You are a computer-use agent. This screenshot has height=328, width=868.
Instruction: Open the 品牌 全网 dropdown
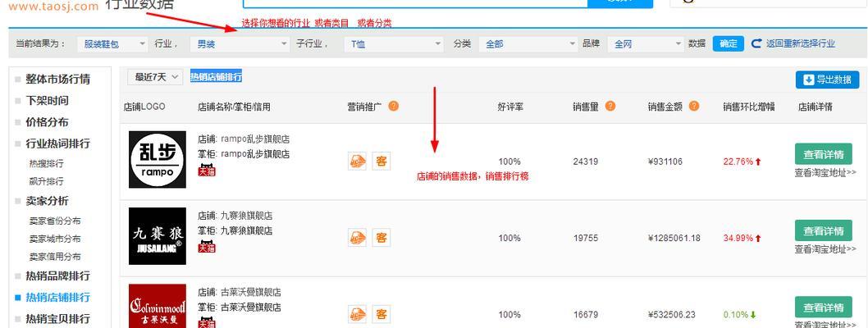click(646, 44)
